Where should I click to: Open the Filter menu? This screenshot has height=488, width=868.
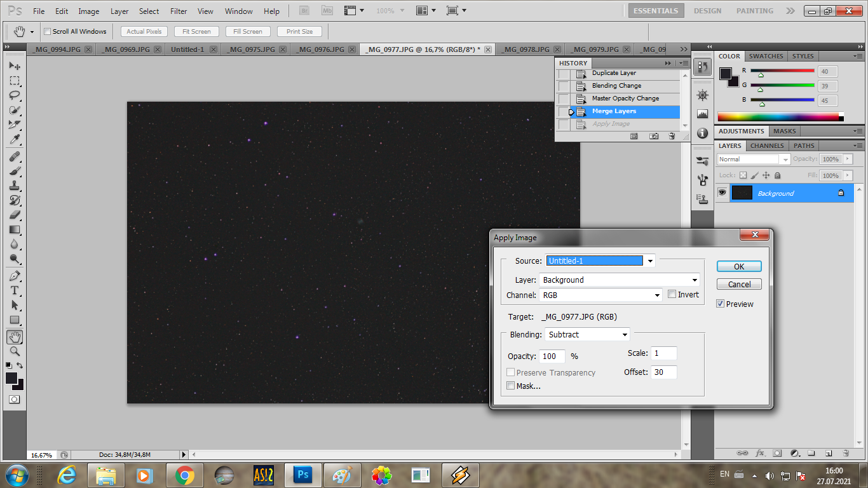[179, 11]
